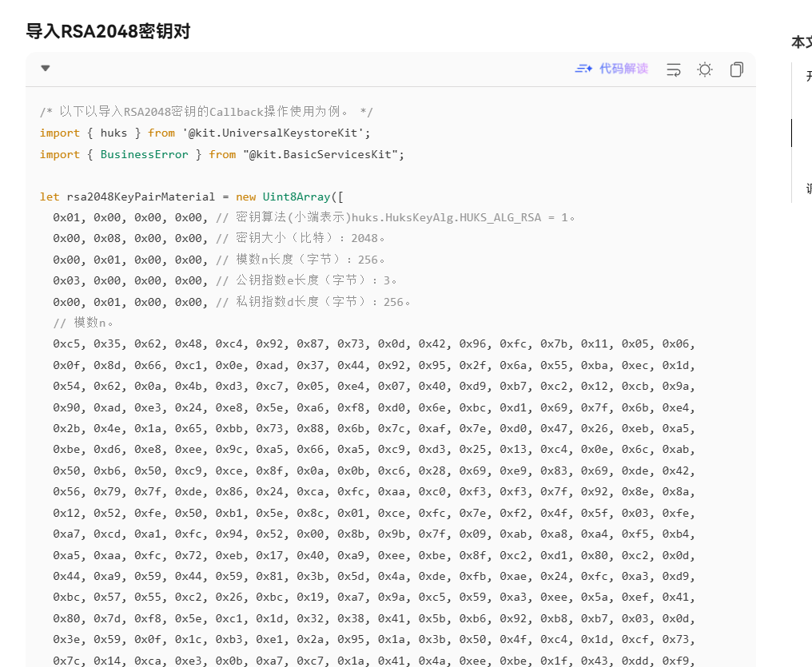Viewport: 812px width, 667px height.
Task: Switch code block theme with sun icon
Action: 704,69
